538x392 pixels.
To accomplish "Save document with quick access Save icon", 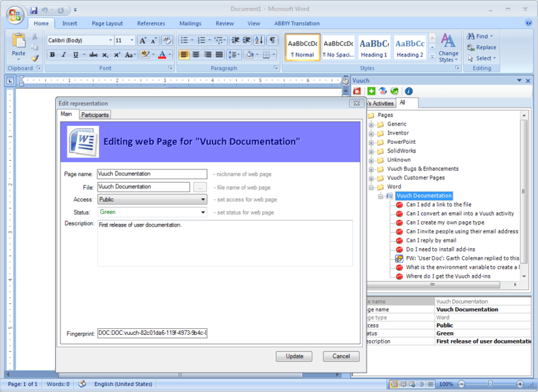I will click(x=34, y=10).
